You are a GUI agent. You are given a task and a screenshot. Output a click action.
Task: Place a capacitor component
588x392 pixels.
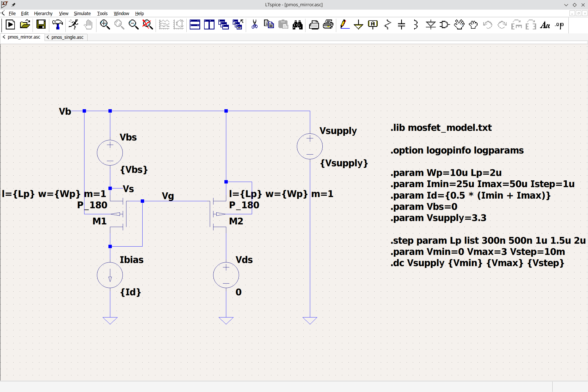401,25
